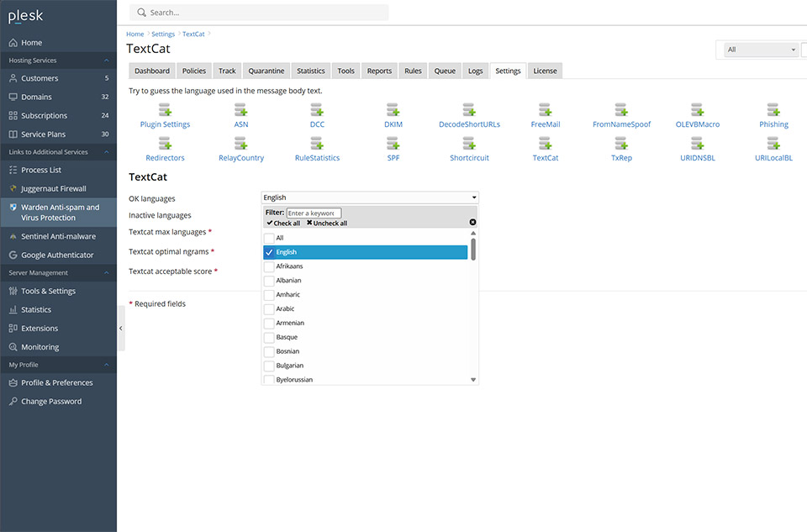Collapse the My Profile section
Image resolution: width=807 pixels, height=532 pixels.
coord(107,365)
